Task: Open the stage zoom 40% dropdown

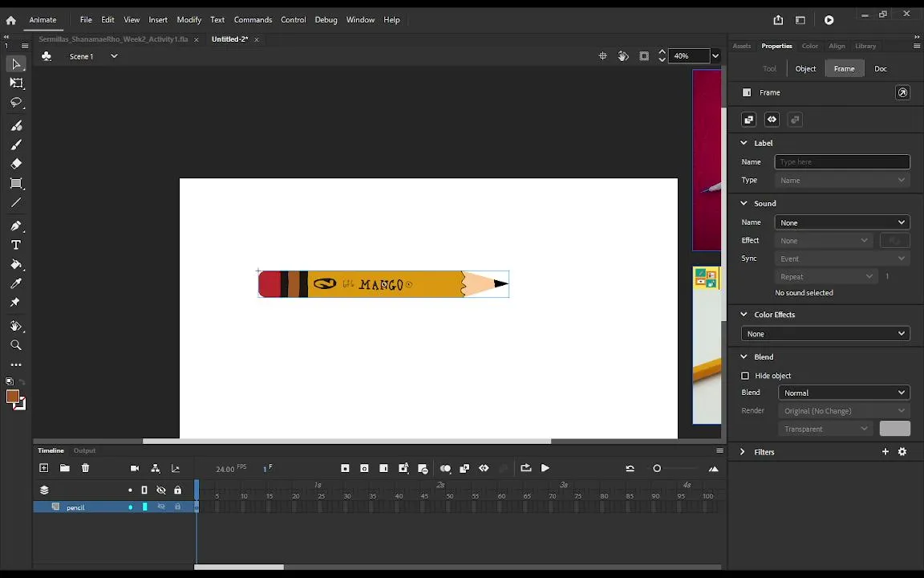Action: pyautogui.click(x=715, y=56)
